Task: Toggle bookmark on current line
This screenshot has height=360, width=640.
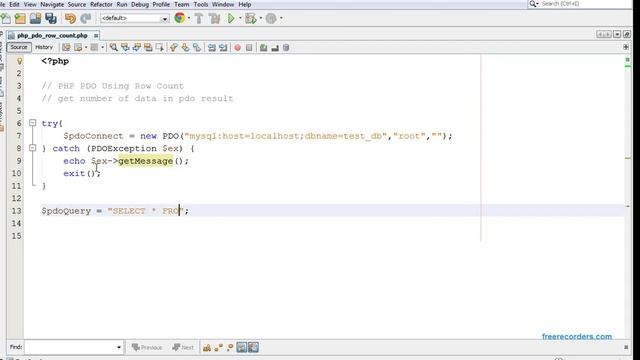Action: click(197, 48)
